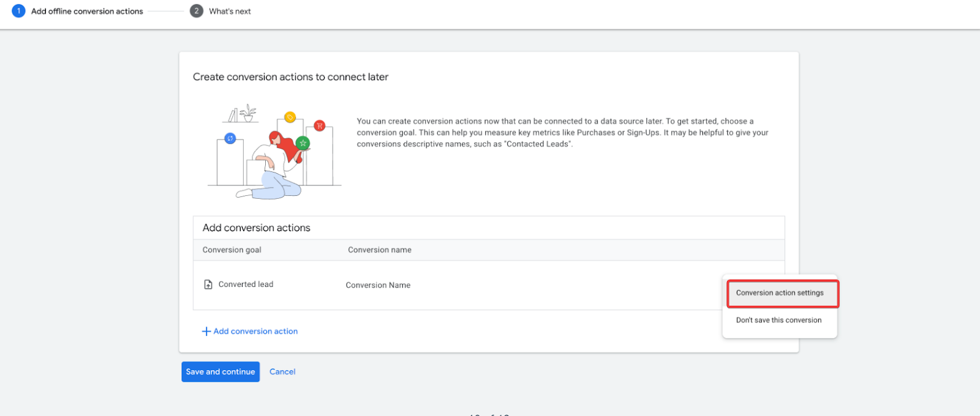
Task: Click the step 2 circle icon
Action: (197, 11)
